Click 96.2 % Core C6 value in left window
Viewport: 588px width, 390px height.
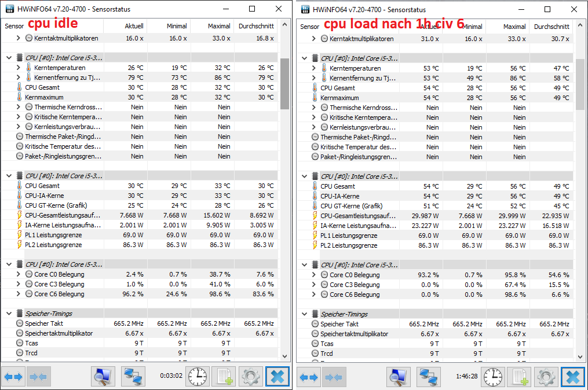[133, 294]
